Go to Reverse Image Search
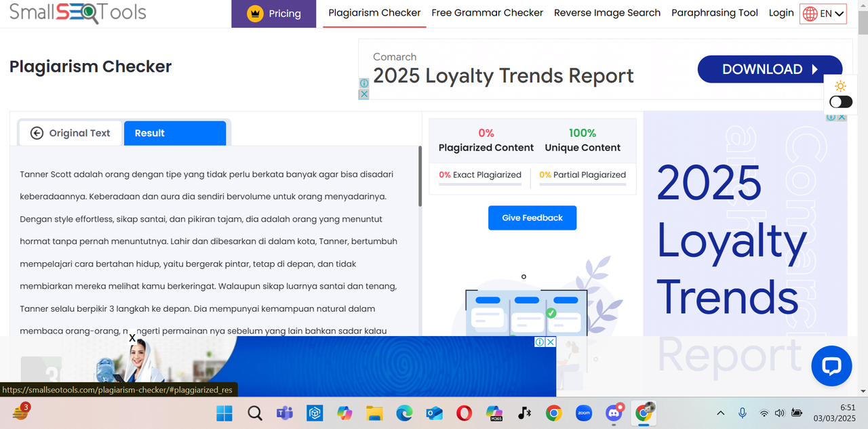 [x=607, y=13]
